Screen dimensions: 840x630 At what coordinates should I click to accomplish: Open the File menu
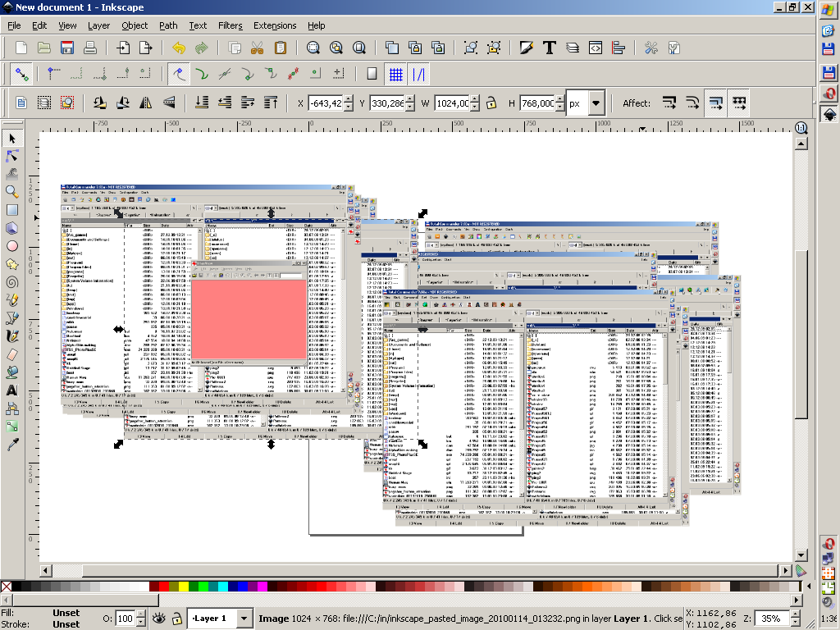pyautogui.click(x=15, y=25)
